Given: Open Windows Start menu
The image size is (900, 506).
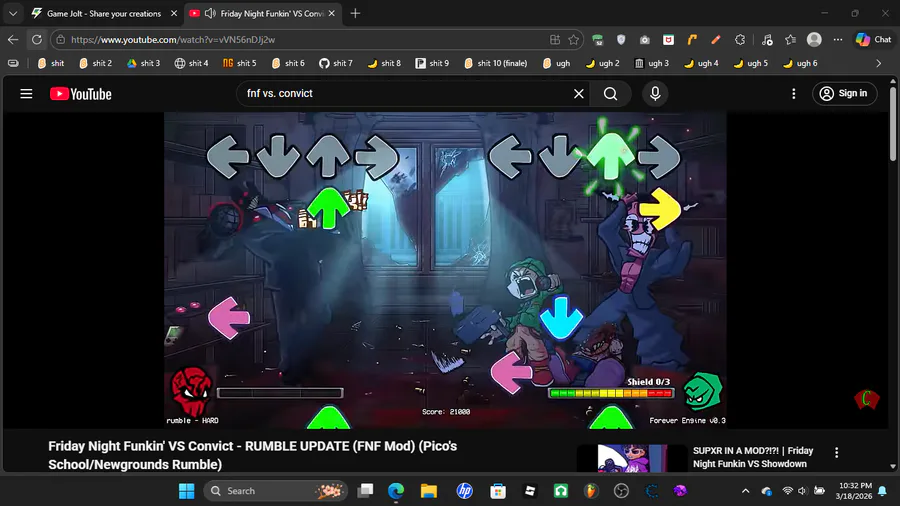Looking at the screenshot, I should tap(187, 491).
